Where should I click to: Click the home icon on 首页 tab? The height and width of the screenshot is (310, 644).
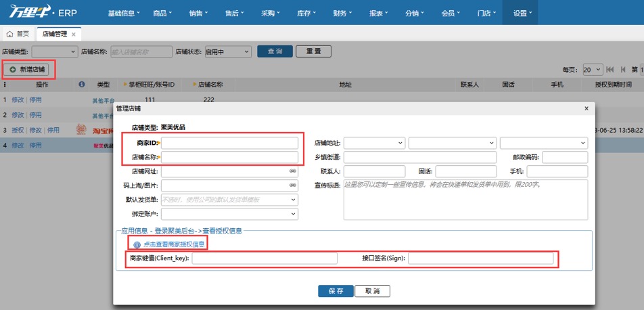point(10,34)
